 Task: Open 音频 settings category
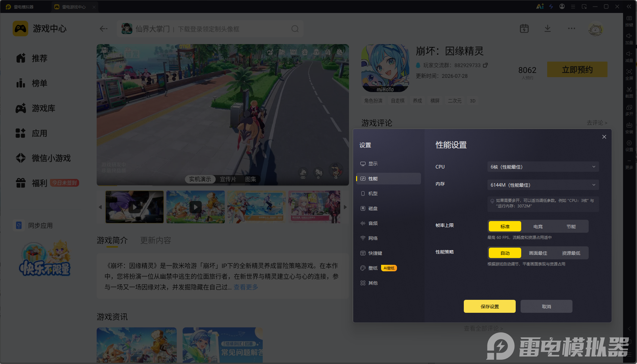pos(389,223)
